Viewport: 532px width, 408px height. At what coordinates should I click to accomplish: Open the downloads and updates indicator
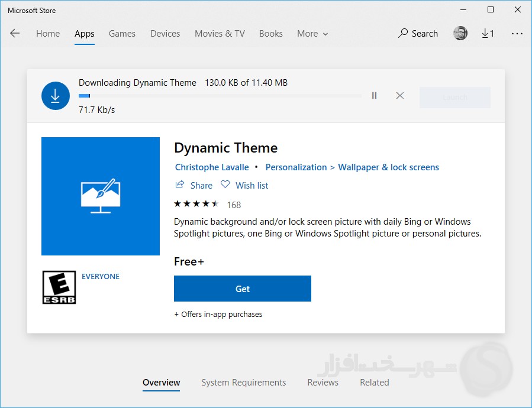pyautogui.click(x=488, y=34)
